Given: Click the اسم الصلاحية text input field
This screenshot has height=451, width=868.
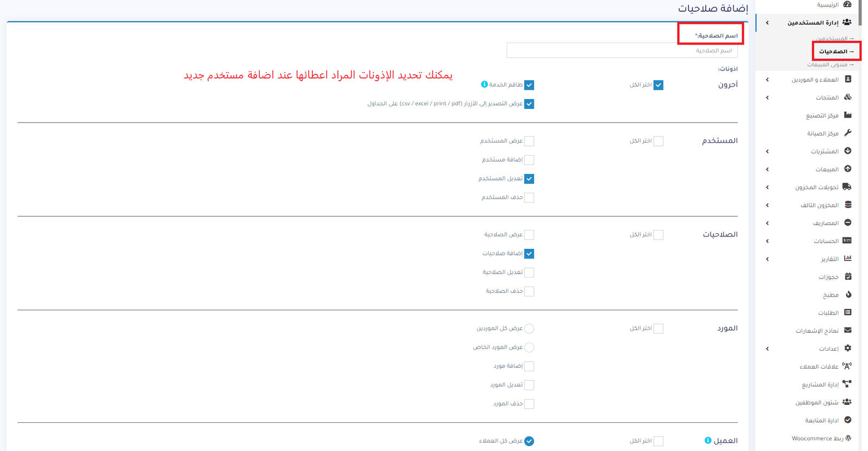Looking at the screenshot, I should 622,50.
